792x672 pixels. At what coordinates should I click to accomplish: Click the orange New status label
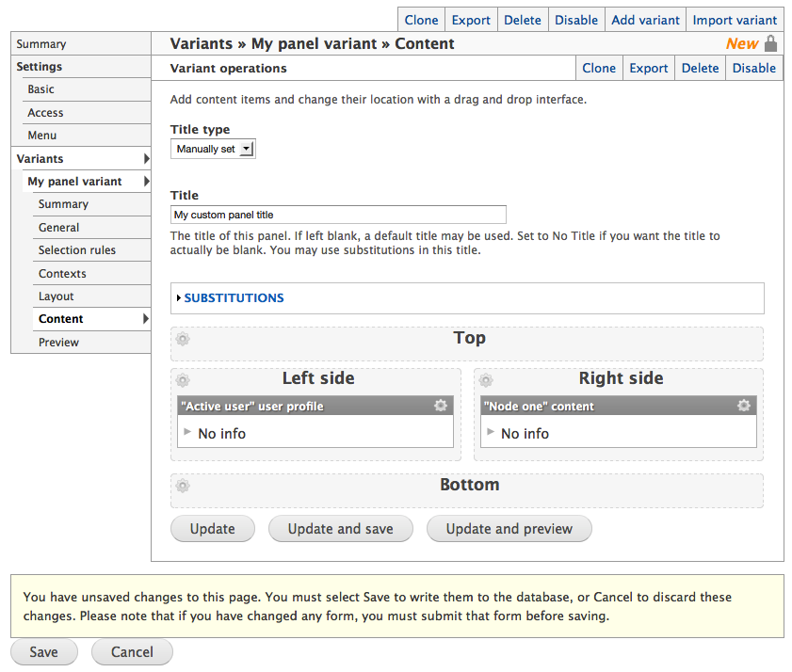(742, 44)
